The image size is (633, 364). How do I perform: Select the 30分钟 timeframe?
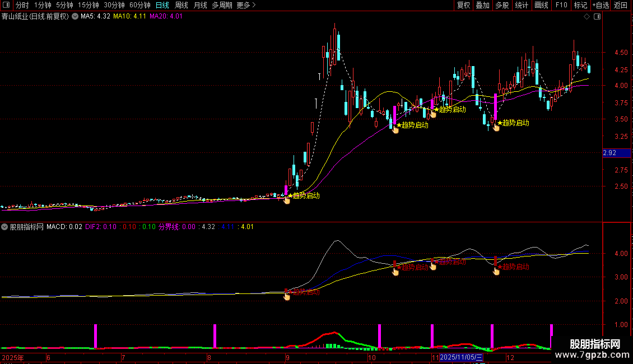114,5
